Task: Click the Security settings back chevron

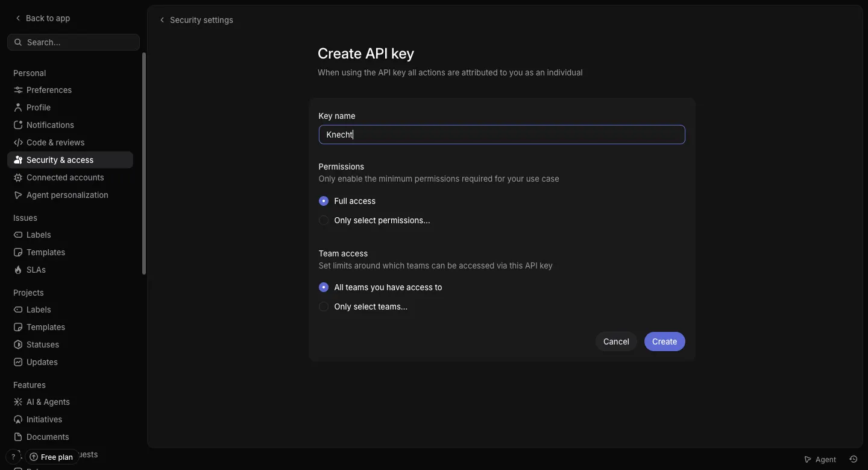Action: click(x=162, y=20)
